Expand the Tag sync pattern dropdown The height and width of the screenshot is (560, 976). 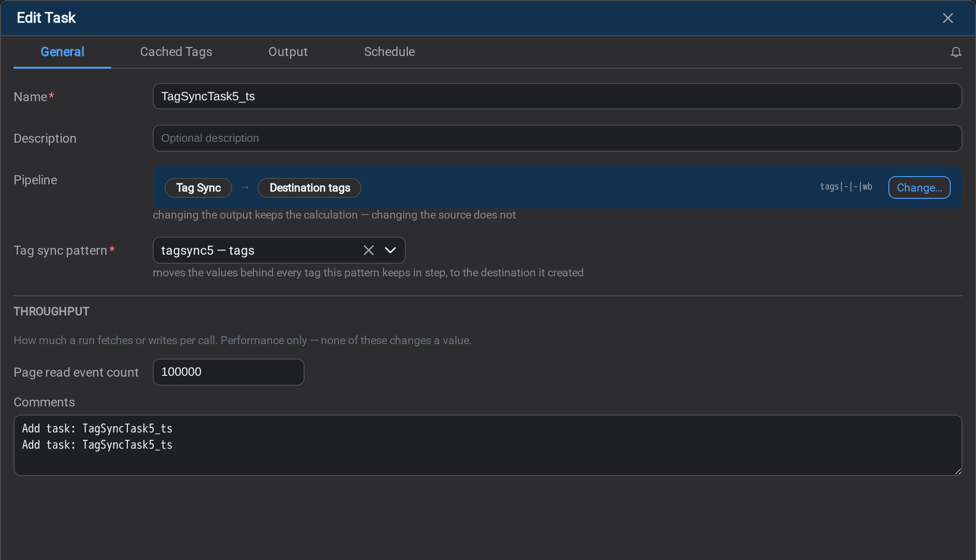coord(390,250)
